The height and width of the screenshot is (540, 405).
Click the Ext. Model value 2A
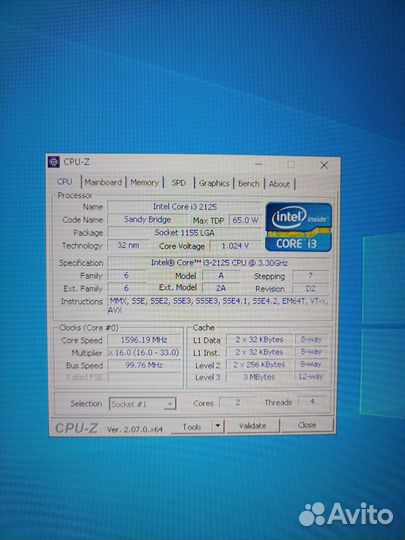tap(221, 288)
